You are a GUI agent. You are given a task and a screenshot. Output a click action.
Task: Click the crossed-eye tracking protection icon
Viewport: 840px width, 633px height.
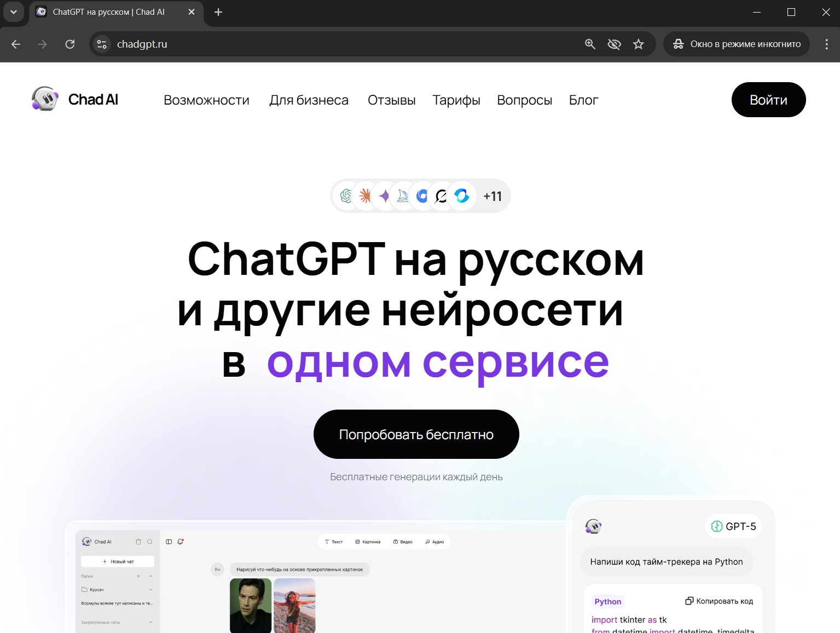(614, 44)
